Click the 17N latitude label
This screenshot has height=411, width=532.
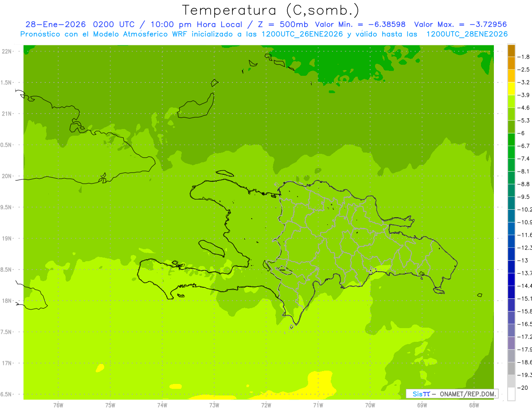[x=7, y=363]
